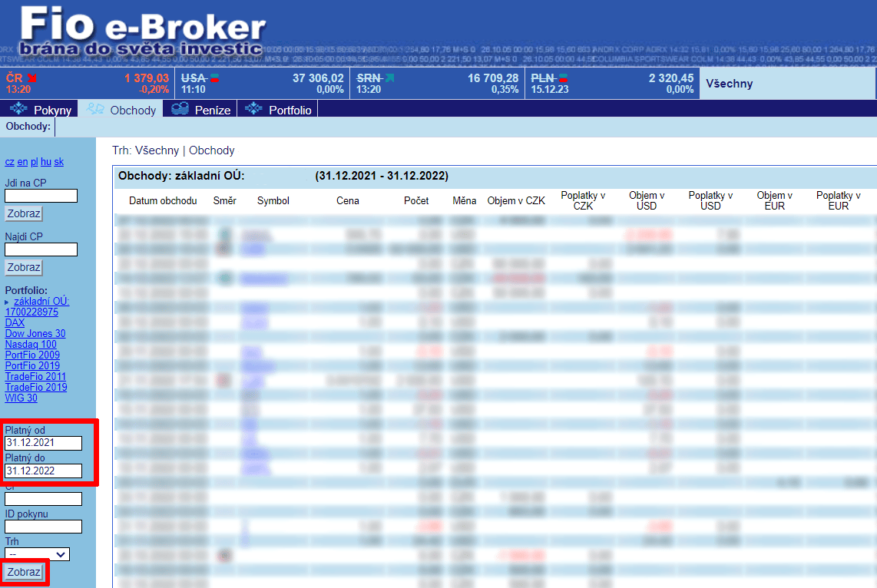Screen dimensions: 877x588
Task: Click the Datum obchodu column header
Action: [163, 200]
